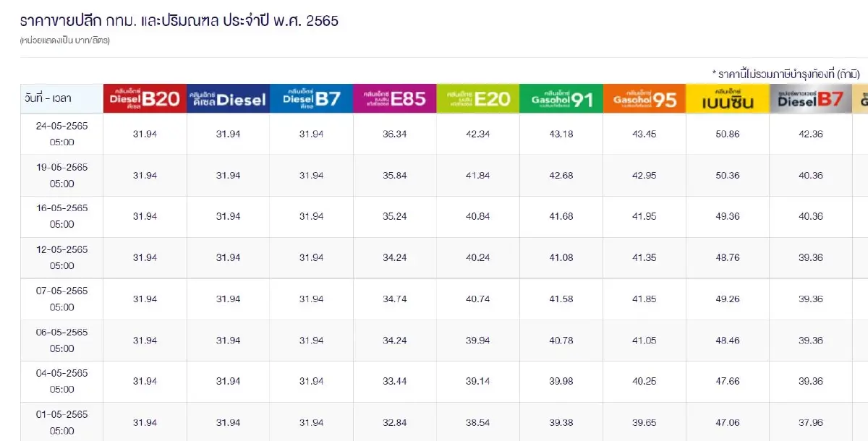Screen dimensions: 868x441
Task: Click the Gasohol 91 price 40.78
Action: click(561, 340)
